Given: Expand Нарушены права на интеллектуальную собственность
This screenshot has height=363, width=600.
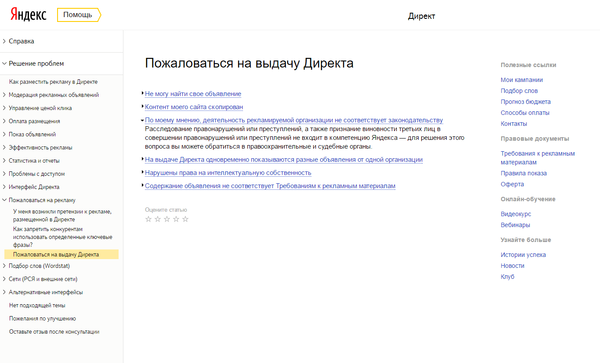Looking at the screenshot, I should point(228,173).
